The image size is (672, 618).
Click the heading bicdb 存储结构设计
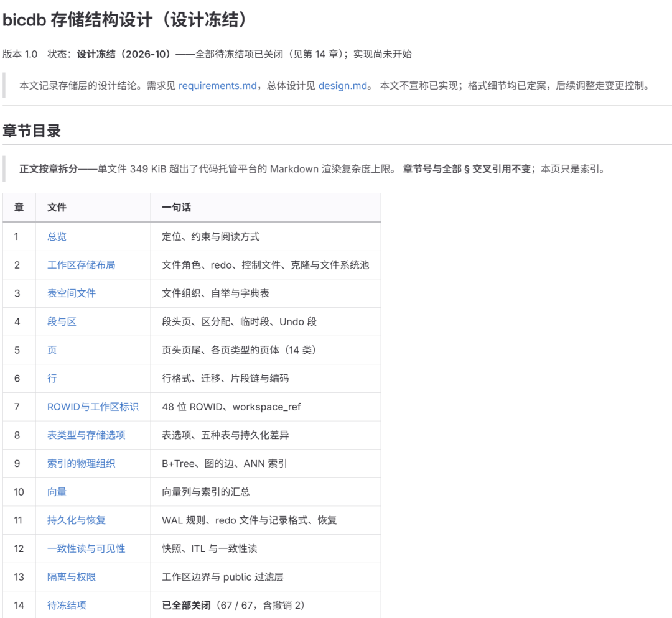[x=124, y=20]
